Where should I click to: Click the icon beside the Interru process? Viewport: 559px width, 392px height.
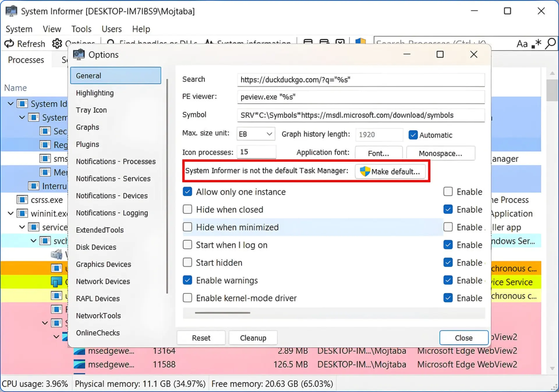[33, 186]
